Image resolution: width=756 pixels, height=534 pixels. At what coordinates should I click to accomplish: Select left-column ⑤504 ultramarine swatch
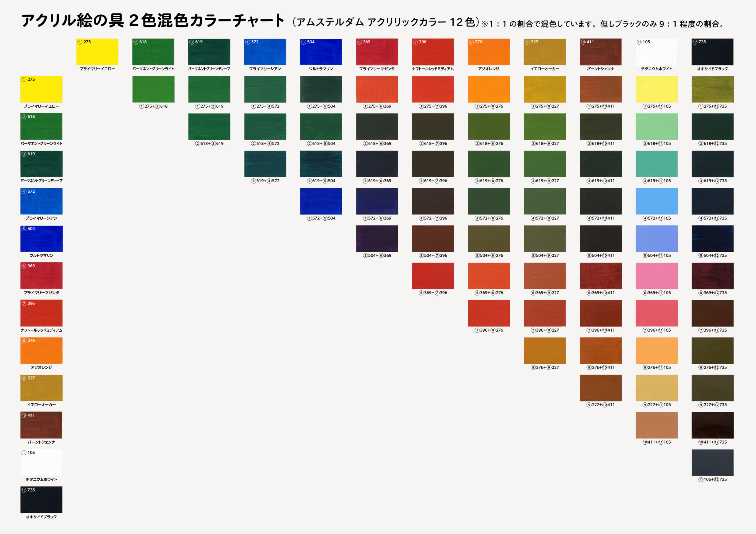click(41, 239)
